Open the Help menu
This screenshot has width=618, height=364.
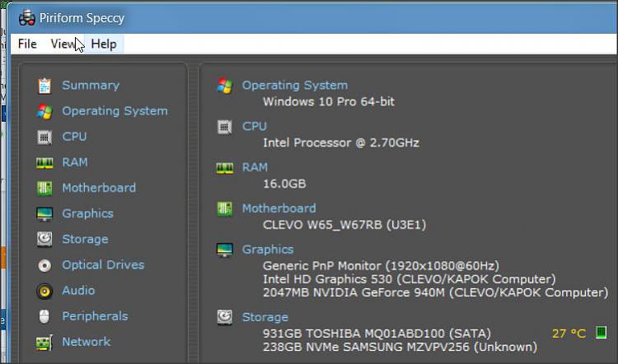point(104,44)
